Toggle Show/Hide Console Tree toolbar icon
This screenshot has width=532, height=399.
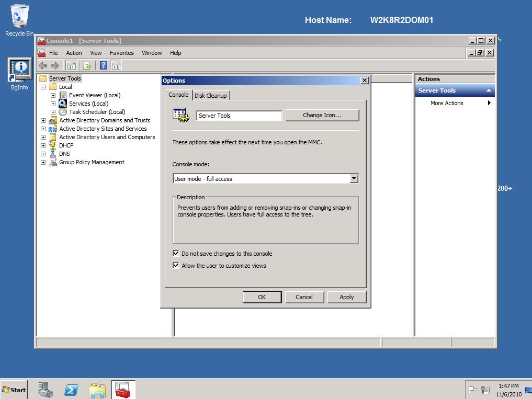click(x=71, y=65)
